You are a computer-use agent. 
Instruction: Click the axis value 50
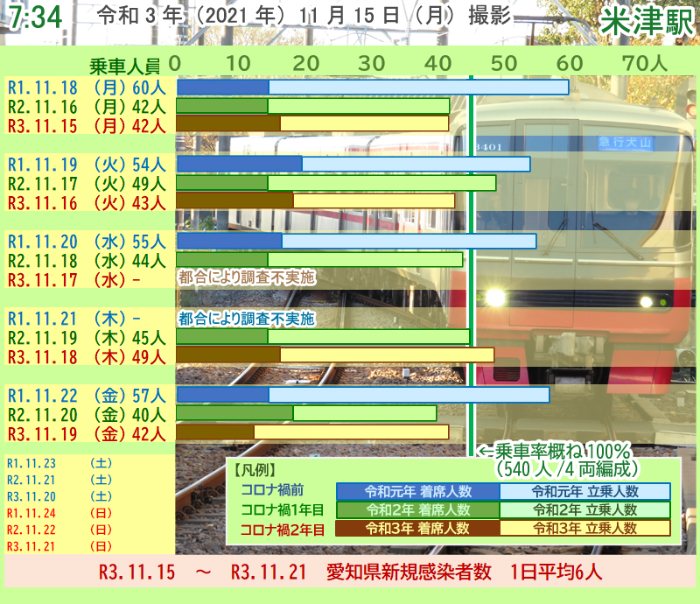(504, 63)
